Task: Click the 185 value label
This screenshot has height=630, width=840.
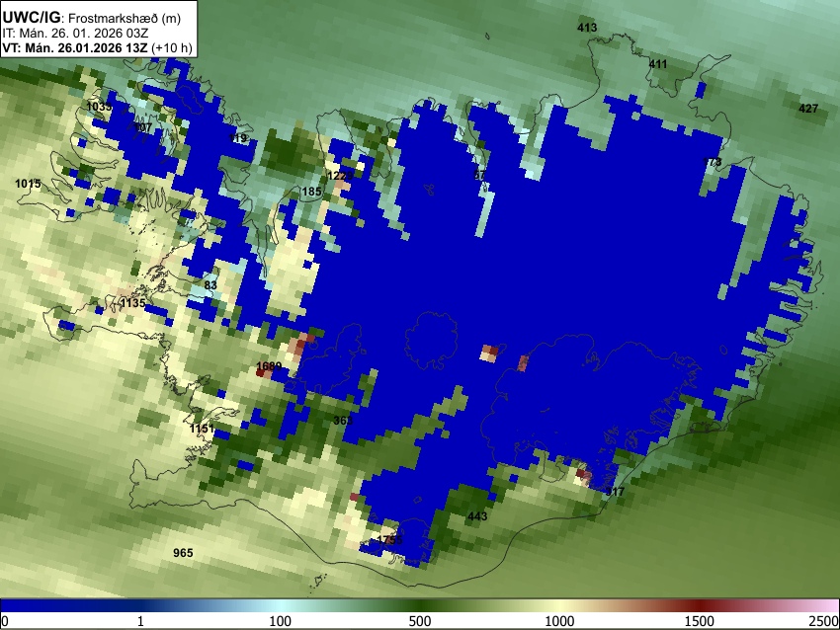Action: pos(311,192)
